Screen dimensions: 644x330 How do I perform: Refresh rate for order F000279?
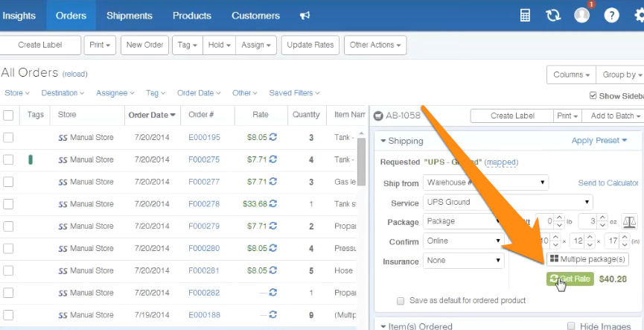point(272,226)
